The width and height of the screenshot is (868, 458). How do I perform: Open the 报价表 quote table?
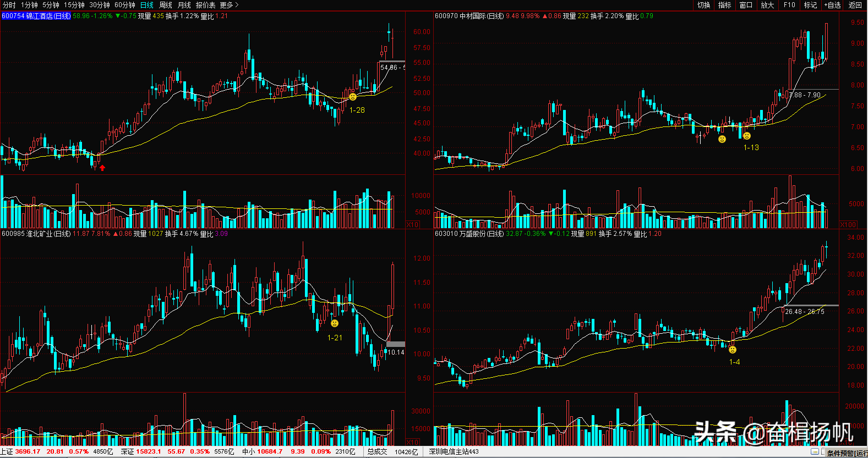click(206, 5)
